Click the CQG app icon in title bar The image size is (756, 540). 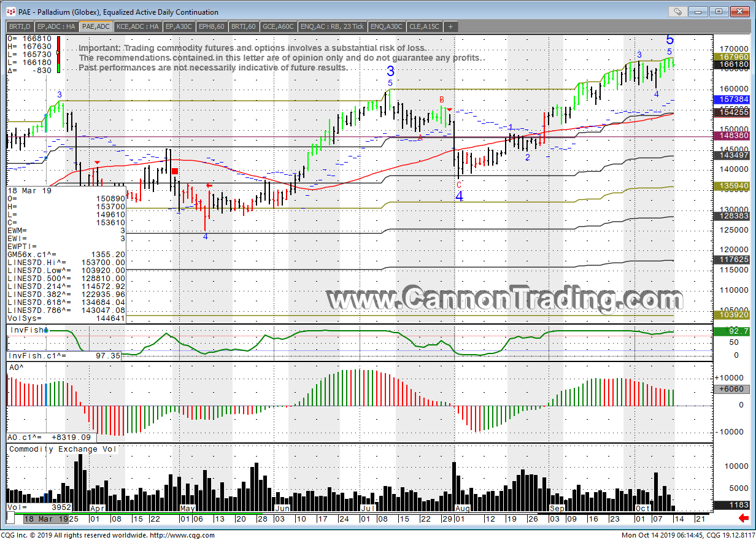(11, 12)
